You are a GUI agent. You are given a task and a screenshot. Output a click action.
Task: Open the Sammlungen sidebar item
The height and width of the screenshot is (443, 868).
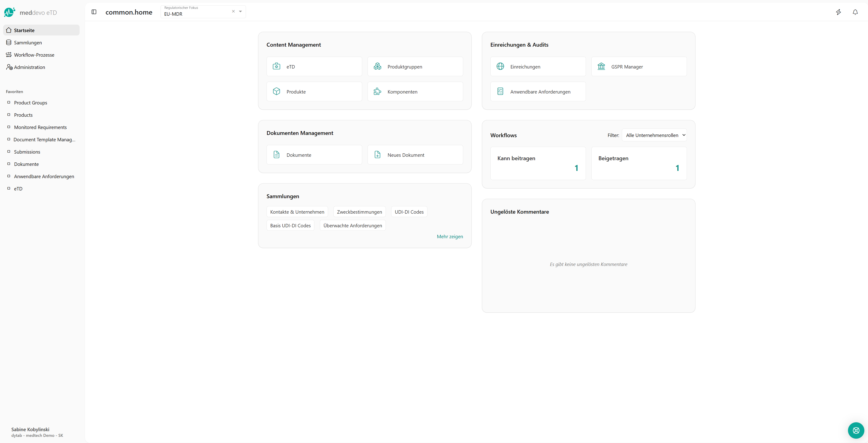coord(28,43)
